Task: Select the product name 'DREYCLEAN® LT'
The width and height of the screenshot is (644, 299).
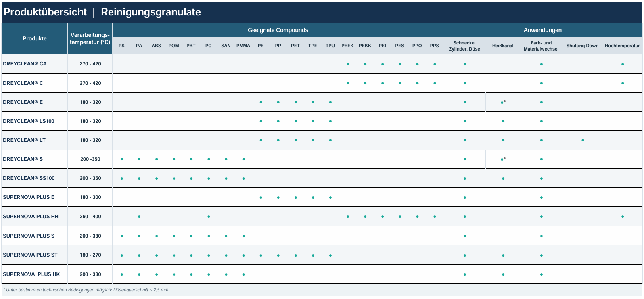Action: (x=24, y=140)
